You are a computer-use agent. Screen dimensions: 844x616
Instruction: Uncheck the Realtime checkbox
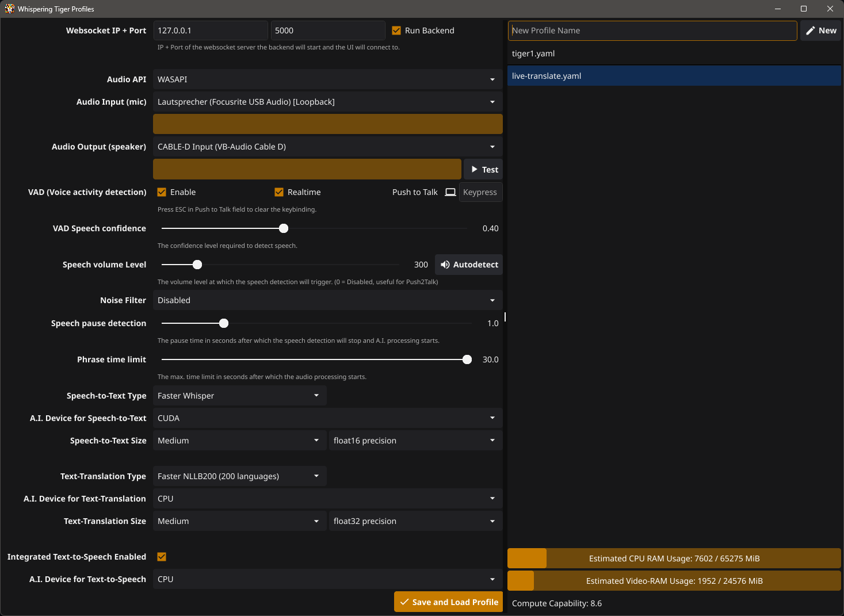point(279,192)
